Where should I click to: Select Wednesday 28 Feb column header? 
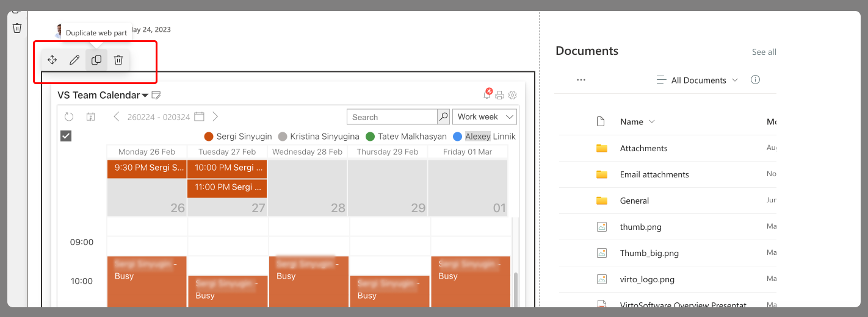click(x=307, y=152)
